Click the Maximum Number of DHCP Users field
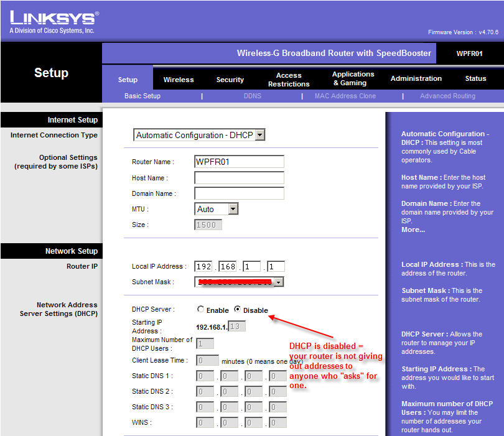 [x=205, y=344]
